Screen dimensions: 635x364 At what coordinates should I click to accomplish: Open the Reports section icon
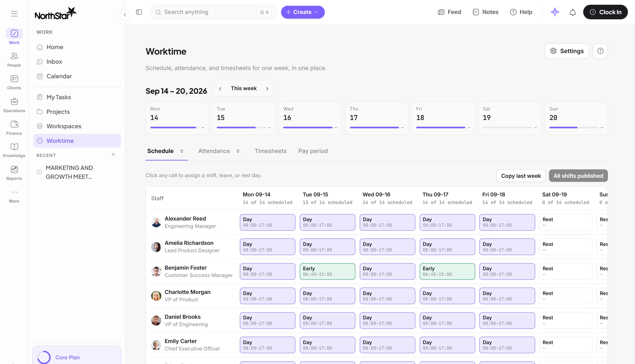(x=14, y=170)
